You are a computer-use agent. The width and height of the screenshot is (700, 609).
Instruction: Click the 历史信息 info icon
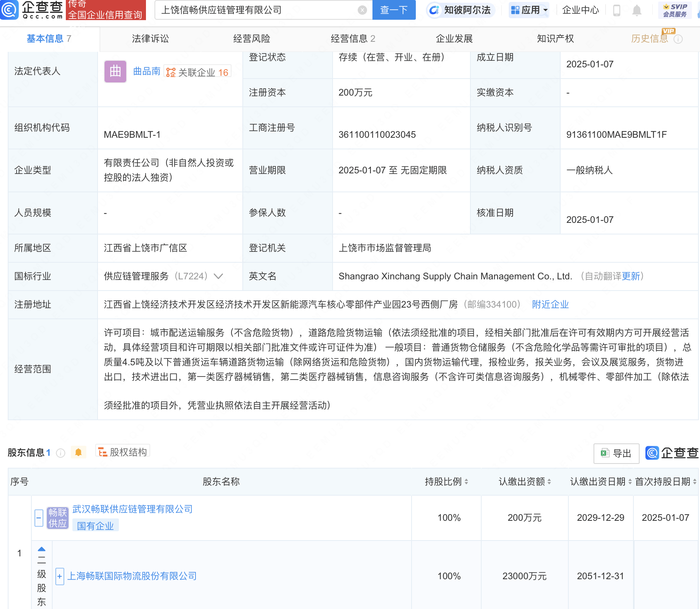click(678, 39)
